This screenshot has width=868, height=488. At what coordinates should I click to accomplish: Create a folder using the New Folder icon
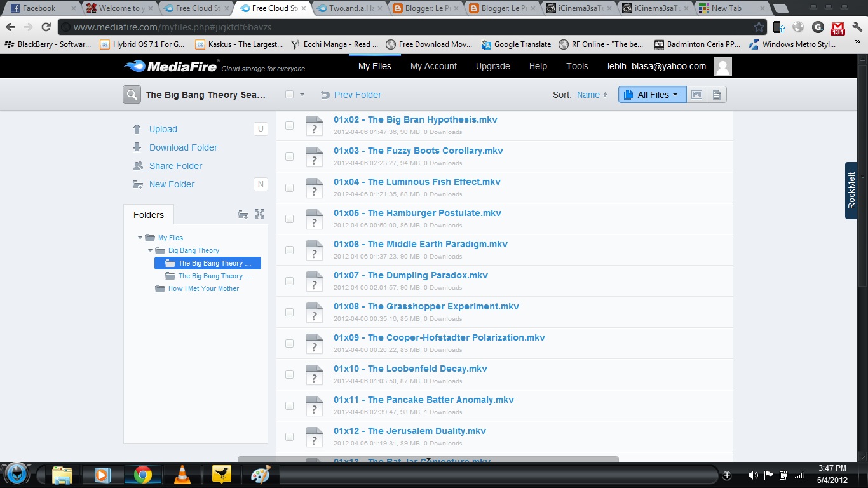click(x=137, y=184)
